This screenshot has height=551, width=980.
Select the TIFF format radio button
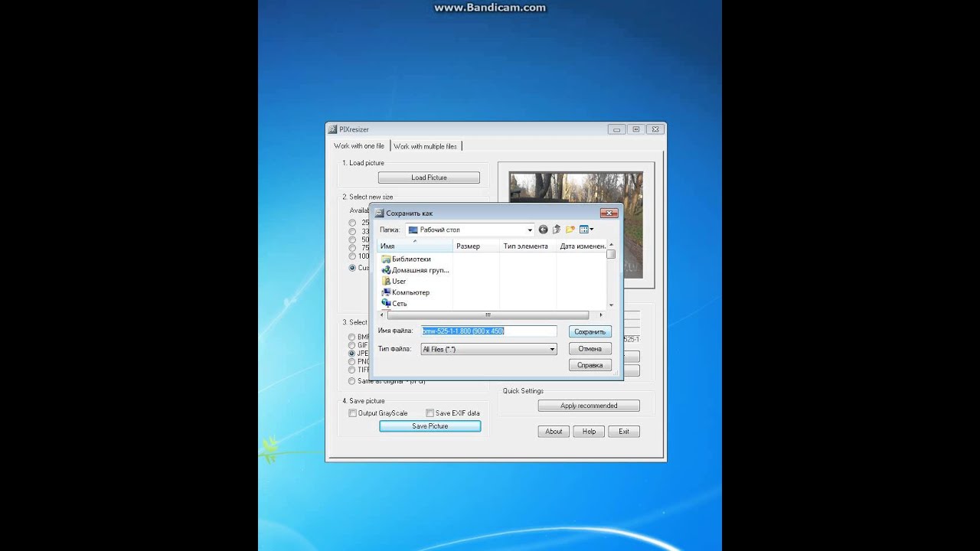pos(352,370)
